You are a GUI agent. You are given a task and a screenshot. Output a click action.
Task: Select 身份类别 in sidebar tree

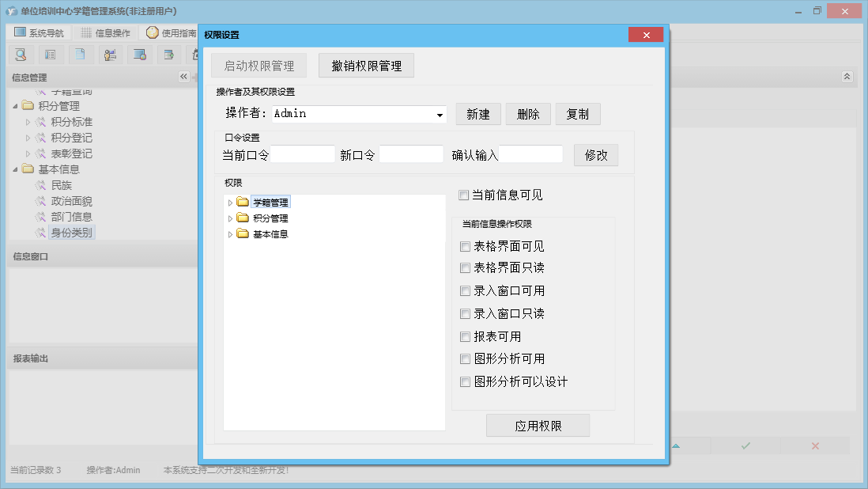(71, 233)
